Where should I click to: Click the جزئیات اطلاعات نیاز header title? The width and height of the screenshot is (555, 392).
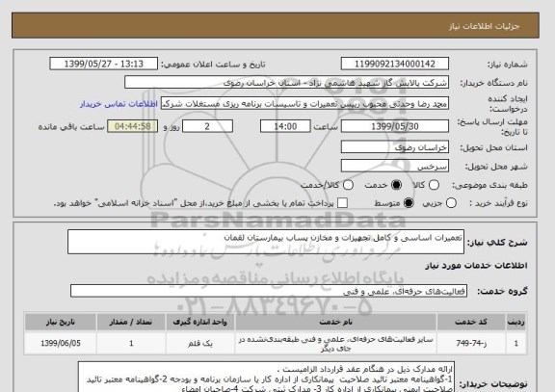pyautogui.click(x=484, y=26)
